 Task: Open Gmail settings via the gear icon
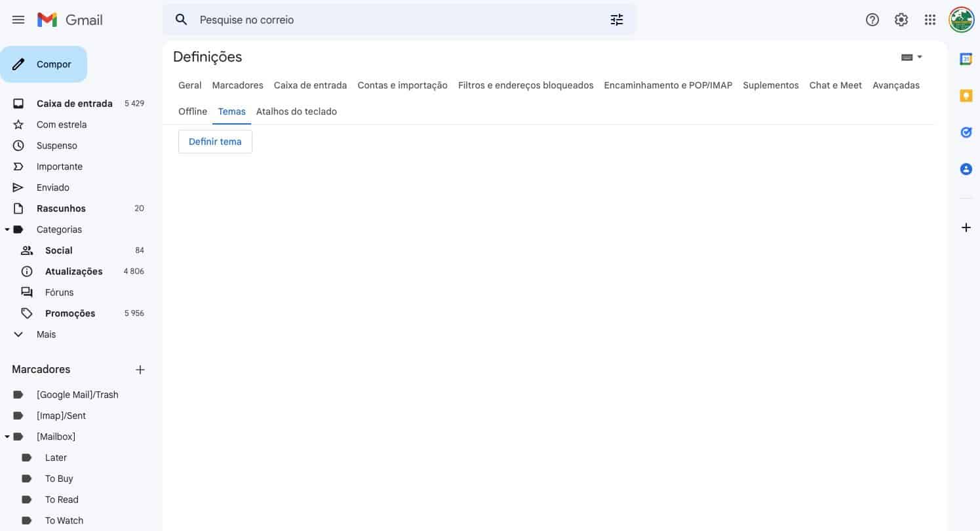point(901,20)
